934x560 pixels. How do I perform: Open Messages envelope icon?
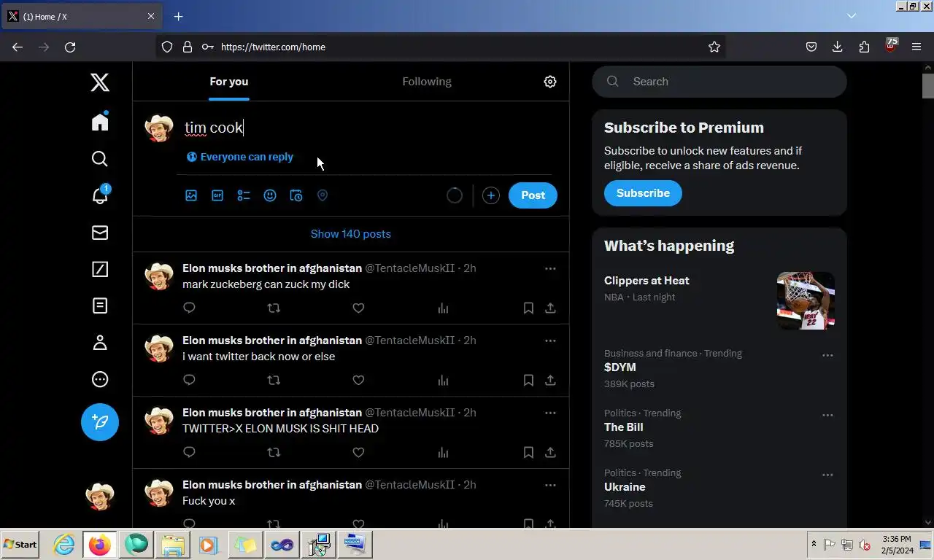(x=100, y=233)
